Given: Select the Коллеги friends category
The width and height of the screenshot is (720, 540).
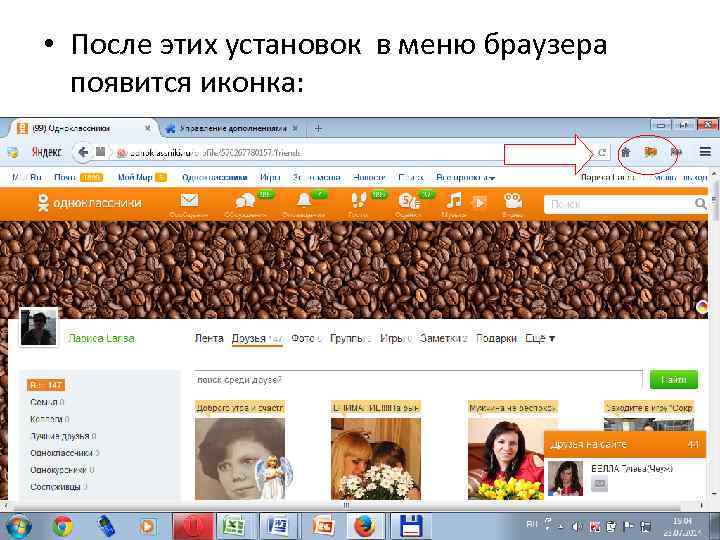Looking at the screenshot, I should pos(49,419).
